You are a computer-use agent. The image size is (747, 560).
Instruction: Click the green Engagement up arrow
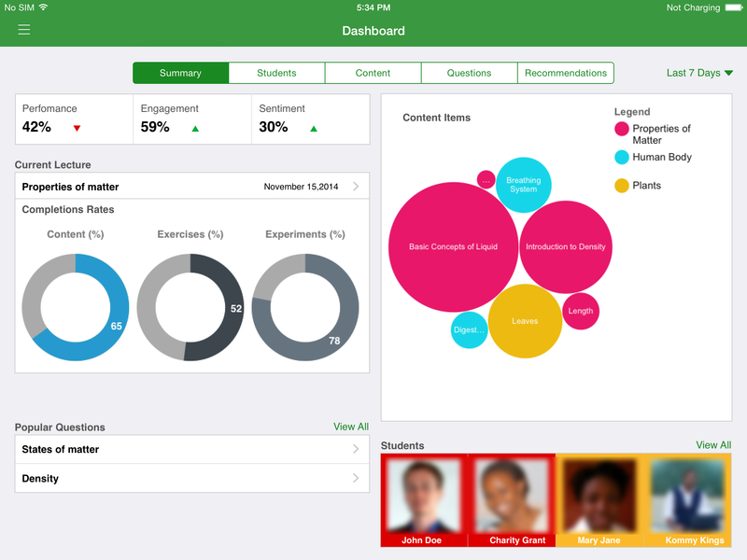coord(195,129)
